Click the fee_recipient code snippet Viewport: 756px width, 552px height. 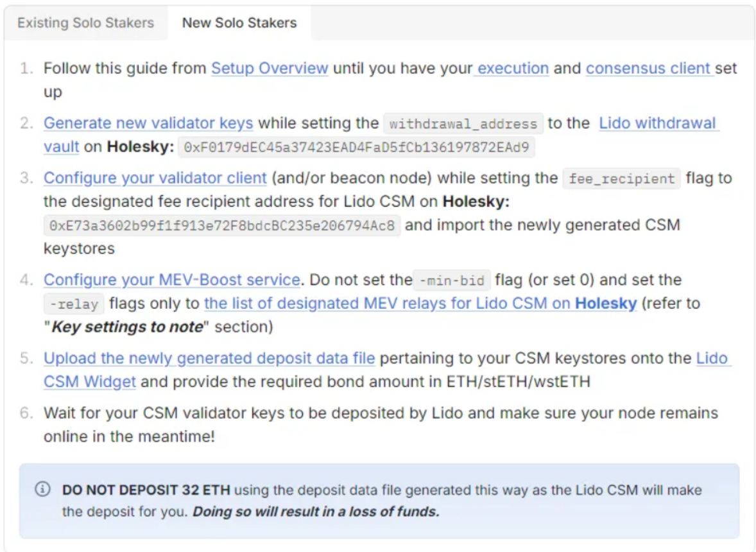(x=620, y=178)
